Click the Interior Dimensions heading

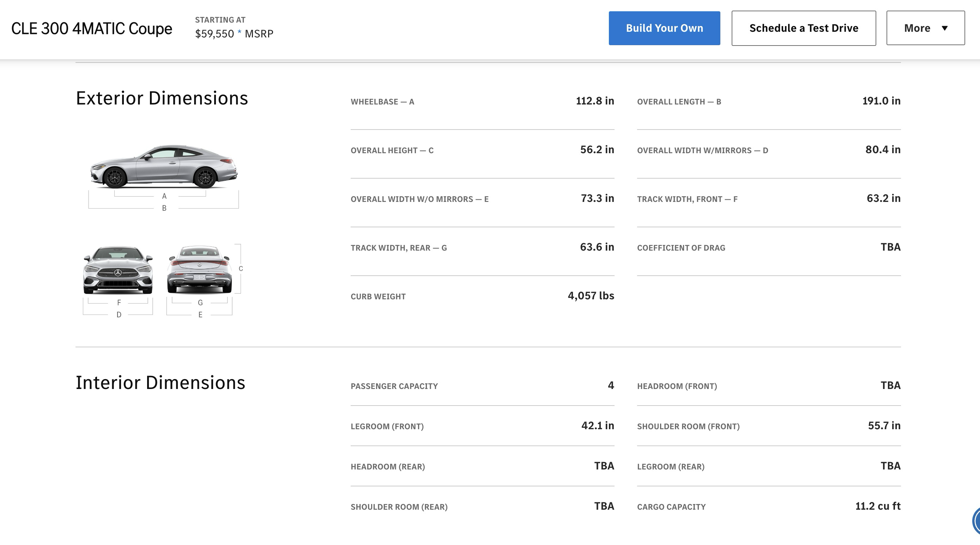[160, 383]
